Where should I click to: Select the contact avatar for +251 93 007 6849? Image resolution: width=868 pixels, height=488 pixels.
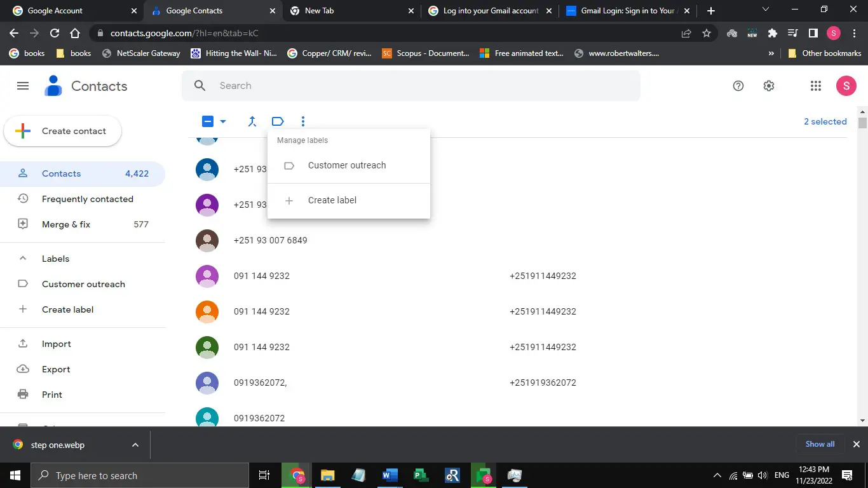click(x=207, y=240)
